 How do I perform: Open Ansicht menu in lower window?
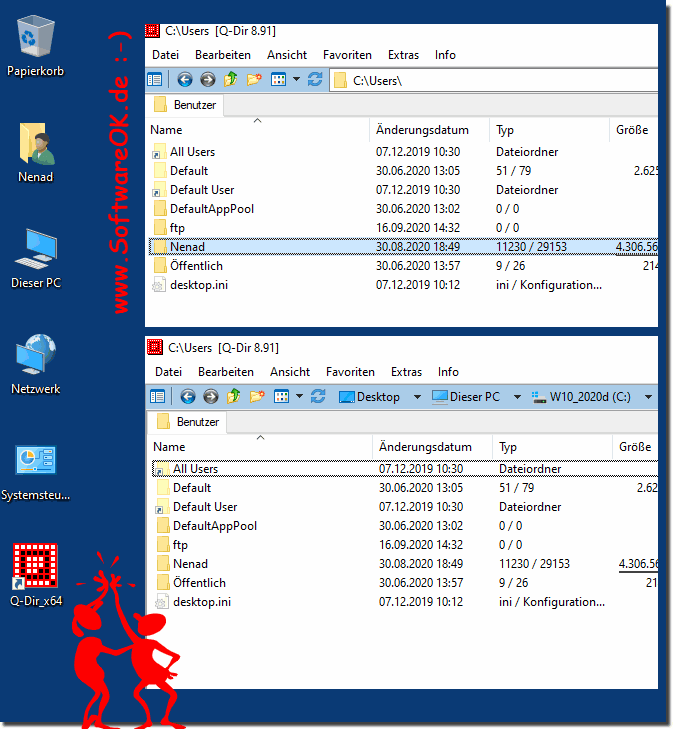coord(290,372)
